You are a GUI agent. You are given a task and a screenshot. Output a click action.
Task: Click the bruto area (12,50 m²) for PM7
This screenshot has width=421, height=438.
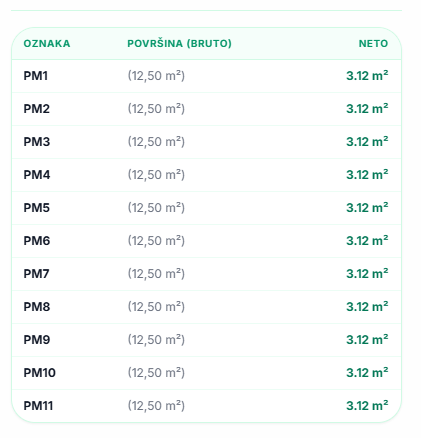[156, 274]
